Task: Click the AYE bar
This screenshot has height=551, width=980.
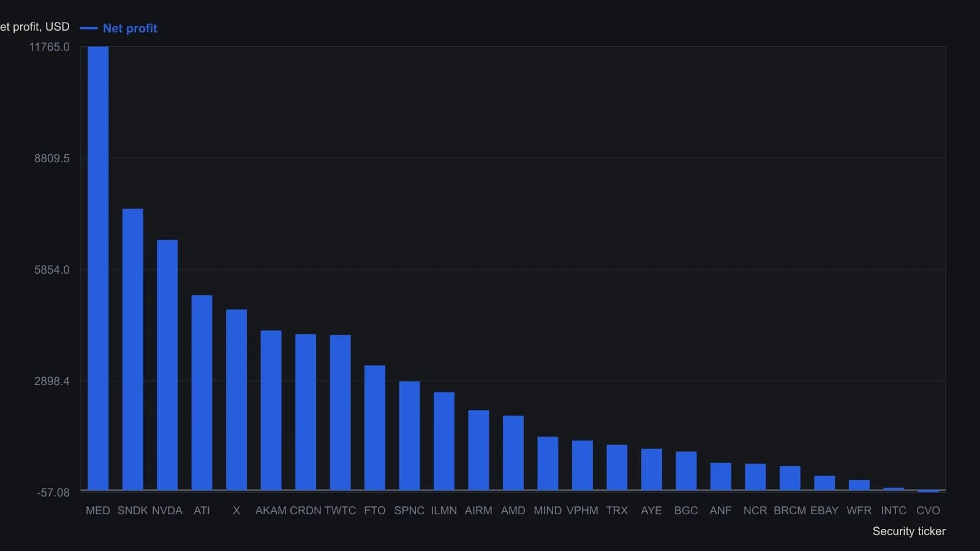Action: click(x=652, y=470)
